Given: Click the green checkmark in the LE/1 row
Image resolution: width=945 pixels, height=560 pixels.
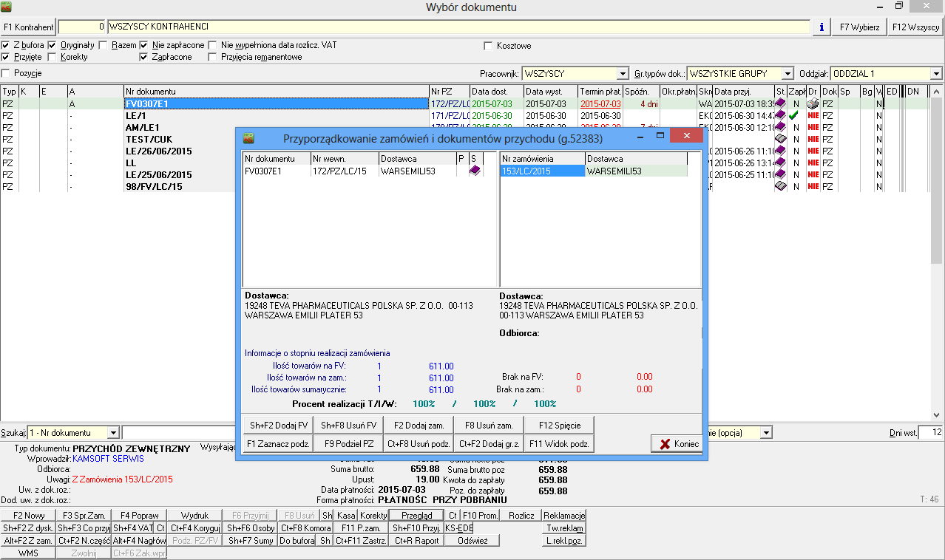Looking at the screenshot, I should pyautogui.click(x=793, y=116).
